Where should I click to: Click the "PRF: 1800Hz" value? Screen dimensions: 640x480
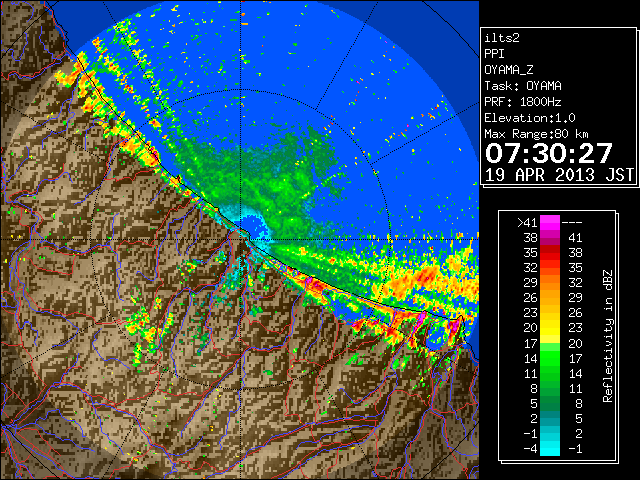pos(523,102)
